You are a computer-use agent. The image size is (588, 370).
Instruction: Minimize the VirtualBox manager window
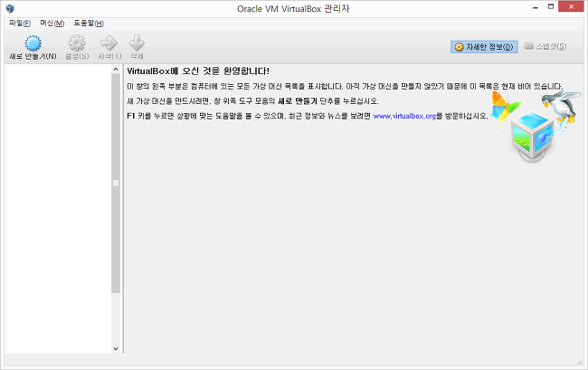536,7
